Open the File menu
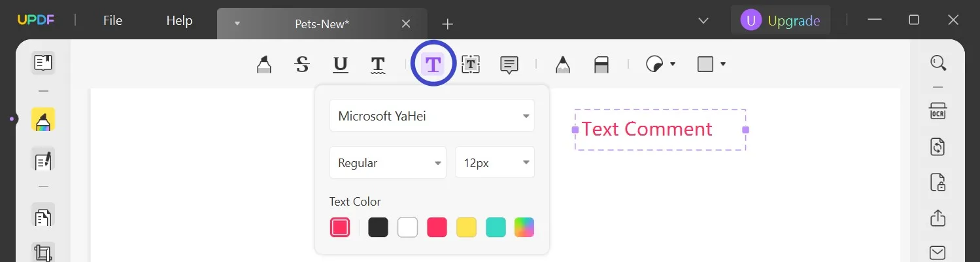 113,21
